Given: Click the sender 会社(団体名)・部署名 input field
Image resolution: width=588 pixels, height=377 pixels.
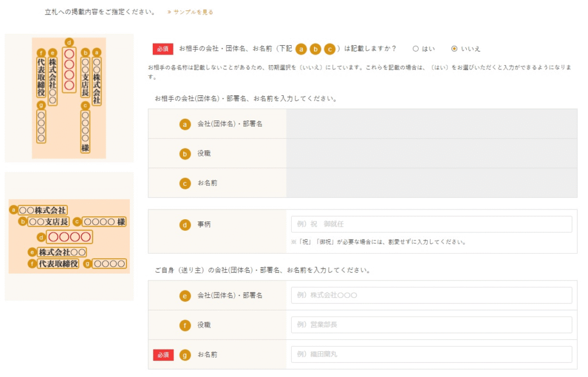Looking at the screenshot, I should (x=431, y=296).
